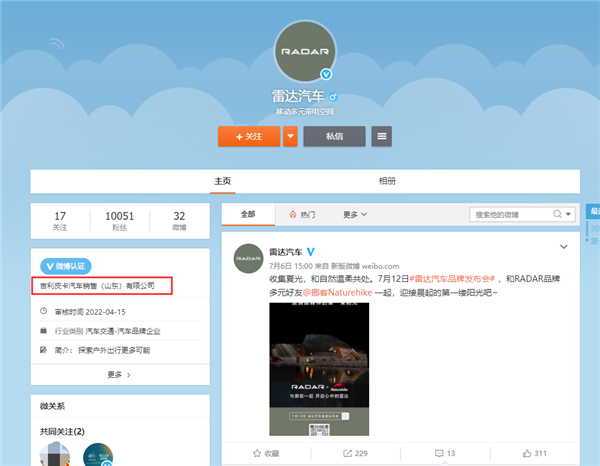Image resolution: width=600 pixels, height=466 pixels.
Task: Click 吉利皮卡汽车销售（山东）有限公司 text
Action: pos(97,286)
